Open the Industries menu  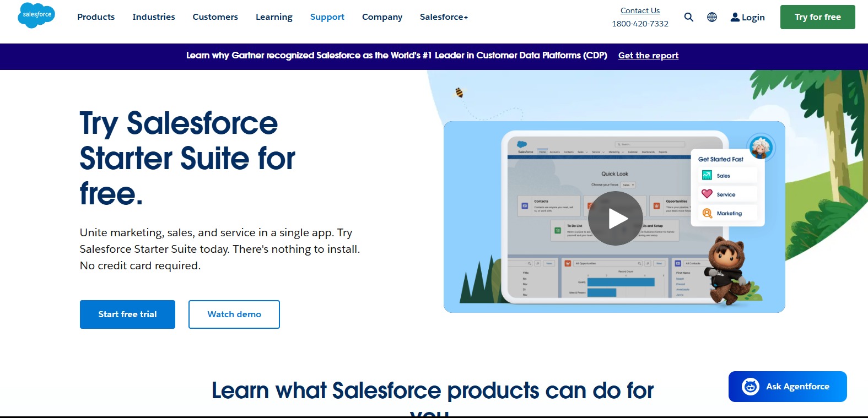coord(154,17)
